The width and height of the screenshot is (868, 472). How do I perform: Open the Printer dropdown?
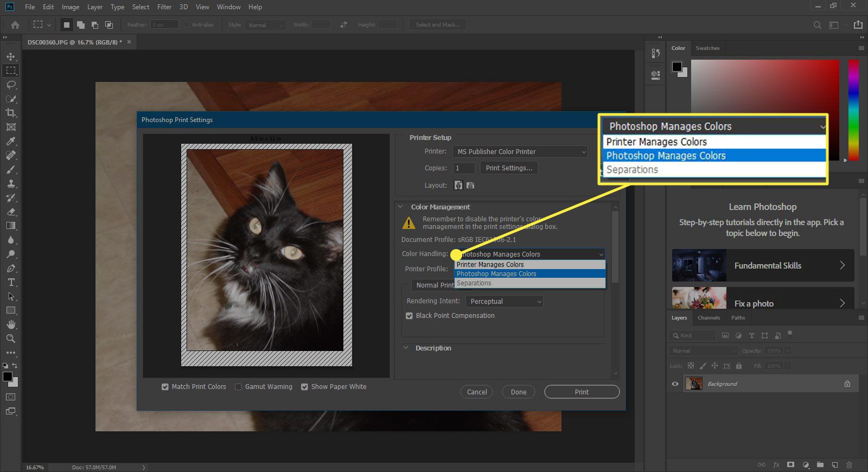click(520, 152)
